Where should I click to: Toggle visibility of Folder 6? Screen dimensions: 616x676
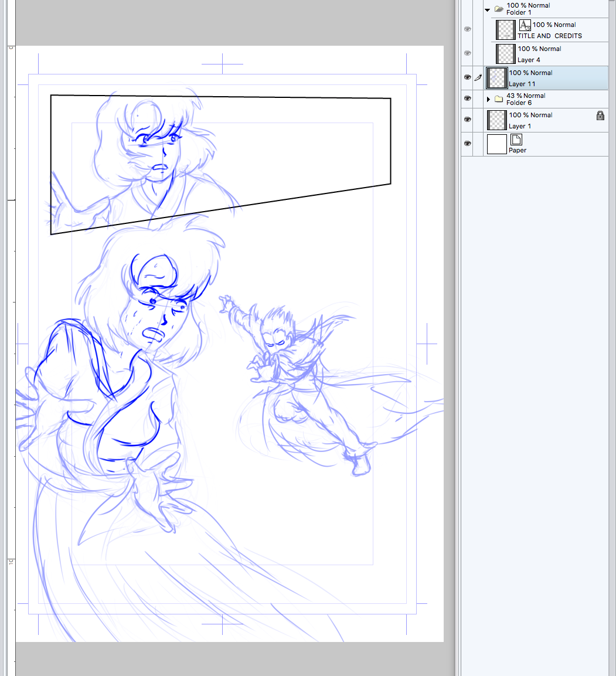(467, 98)
